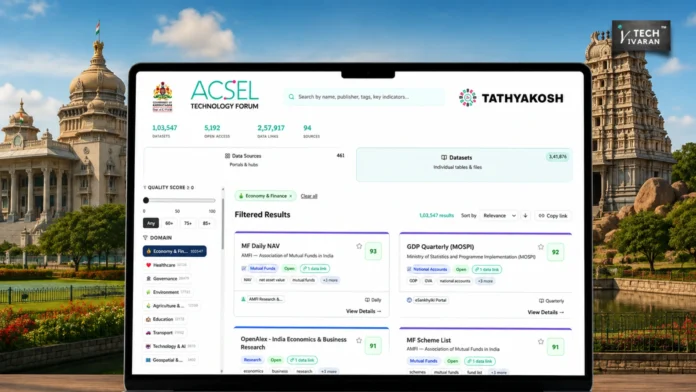Image resolution: width=696 pixels, height=392 pixels.
Task: Toggle the Education domain filter
Action: coord(165,319)
